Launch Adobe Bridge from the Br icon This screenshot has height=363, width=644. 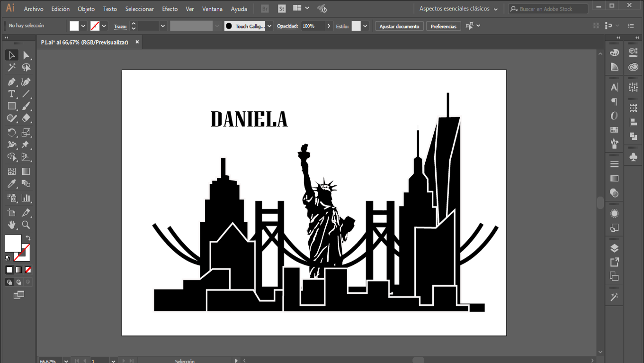point(265,9)
